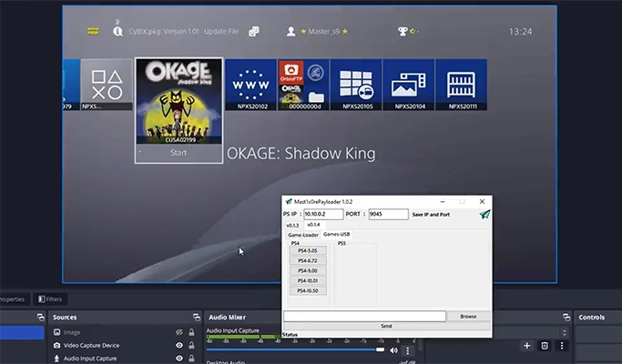This screenshot has height=364, width=622.
Task: Click the PS Plus badge icon
Action: pyautogui.click(x=93, y=31)
